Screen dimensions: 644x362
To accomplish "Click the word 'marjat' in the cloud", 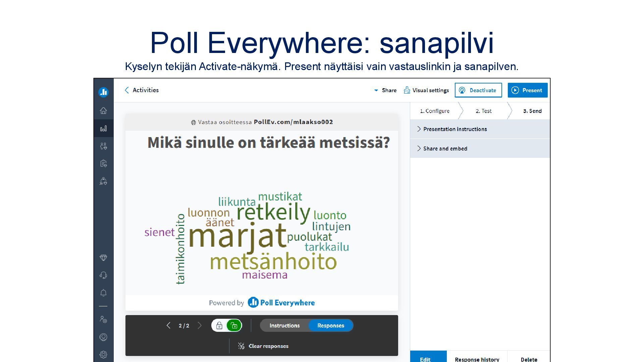I will pyautogui.click(x=237, y=237).
